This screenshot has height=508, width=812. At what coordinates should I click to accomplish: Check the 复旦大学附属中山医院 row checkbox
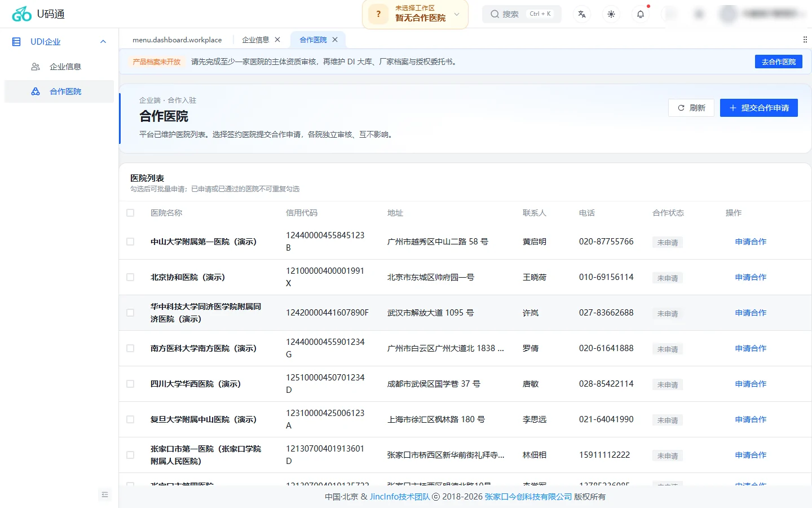(130, 419)
